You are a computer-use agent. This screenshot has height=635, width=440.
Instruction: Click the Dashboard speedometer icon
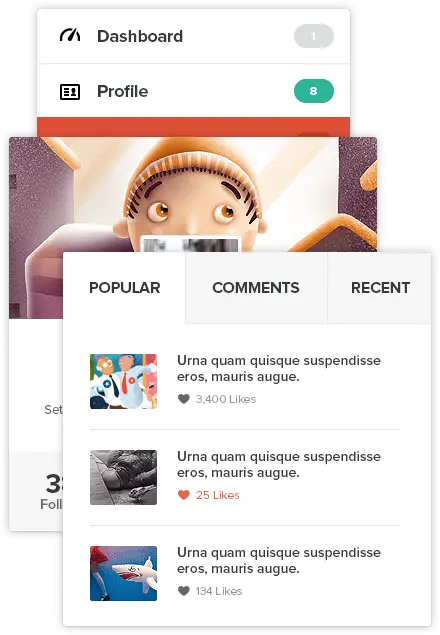(x=70, y=36)
